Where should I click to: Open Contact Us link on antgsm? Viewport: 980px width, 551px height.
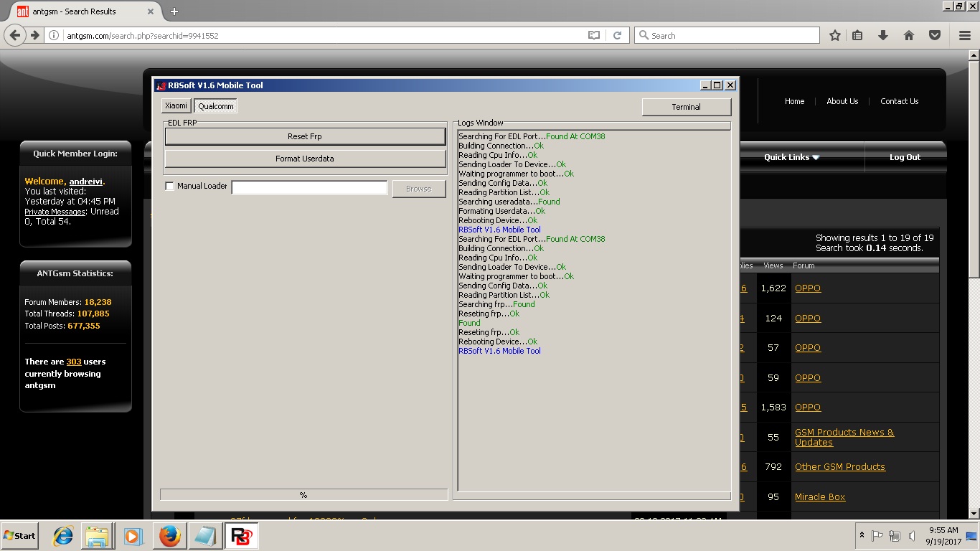pos(900,101)
